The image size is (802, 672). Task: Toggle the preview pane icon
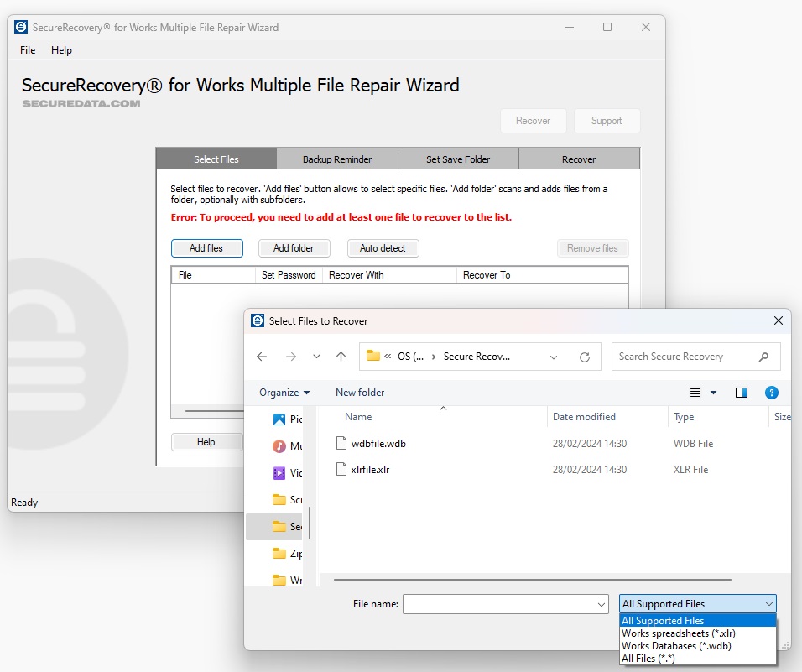click(x=741, y=393)
